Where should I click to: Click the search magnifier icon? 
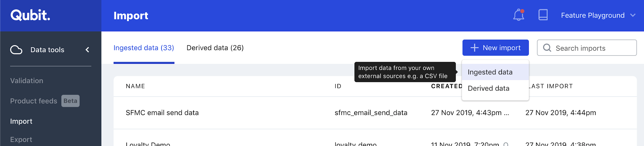547,48
